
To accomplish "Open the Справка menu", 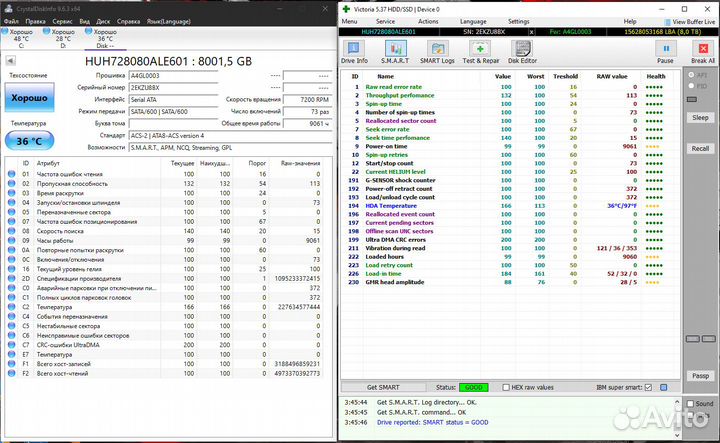I will coord(129,21).
